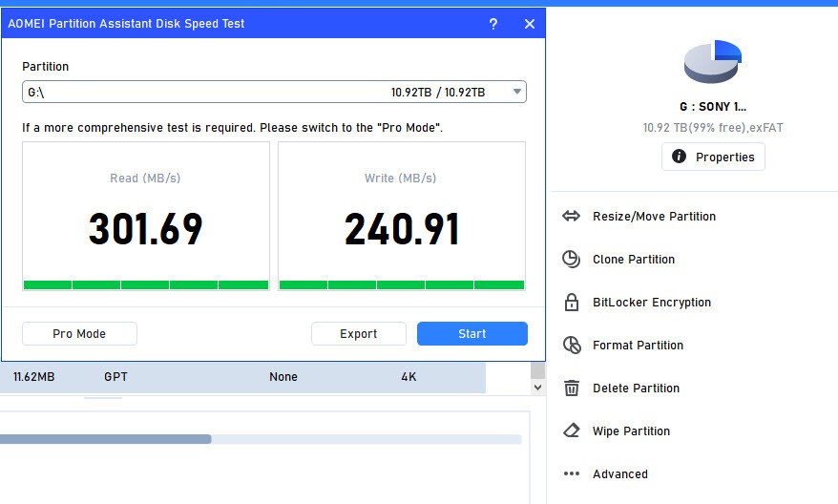838x504 pixels.
Task: Expand the G:\ partition dropdown
Action: tap(516, 93)
